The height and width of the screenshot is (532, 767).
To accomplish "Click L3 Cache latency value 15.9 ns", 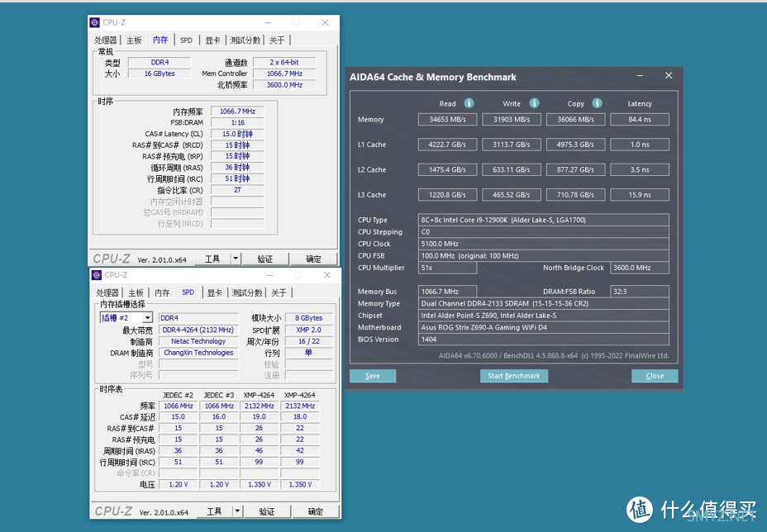I will click(x=640, y=195).
